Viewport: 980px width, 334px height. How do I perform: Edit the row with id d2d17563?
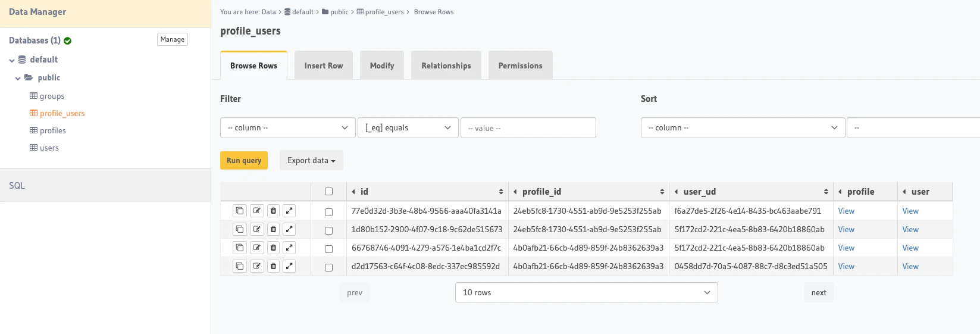(256, 266)
